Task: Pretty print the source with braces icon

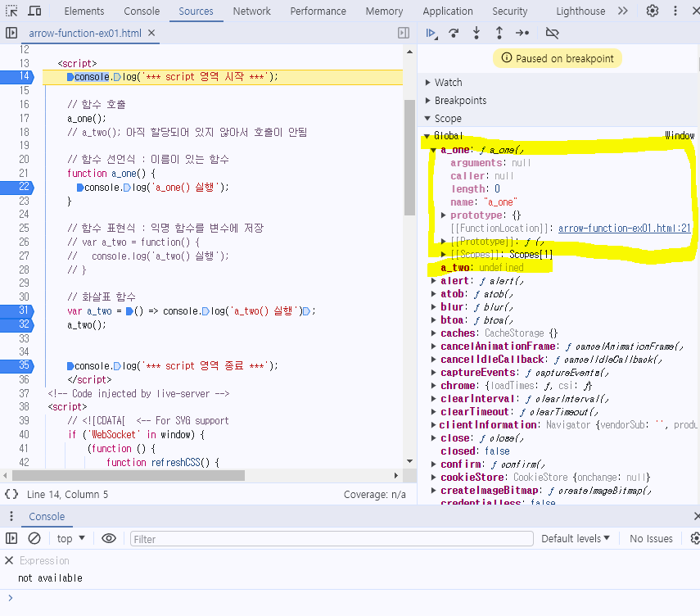Action: pyautogui.click(x=11, y=494)
